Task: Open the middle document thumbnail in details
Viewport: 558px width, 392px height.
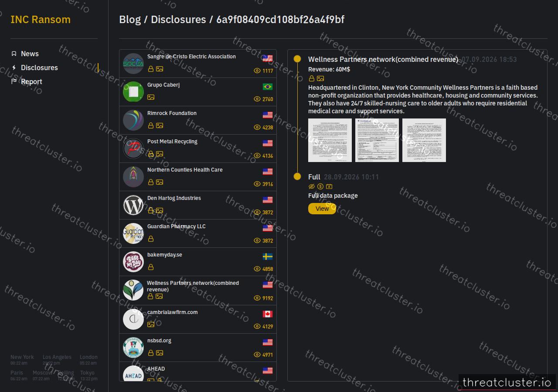Action: click(377, 140)
